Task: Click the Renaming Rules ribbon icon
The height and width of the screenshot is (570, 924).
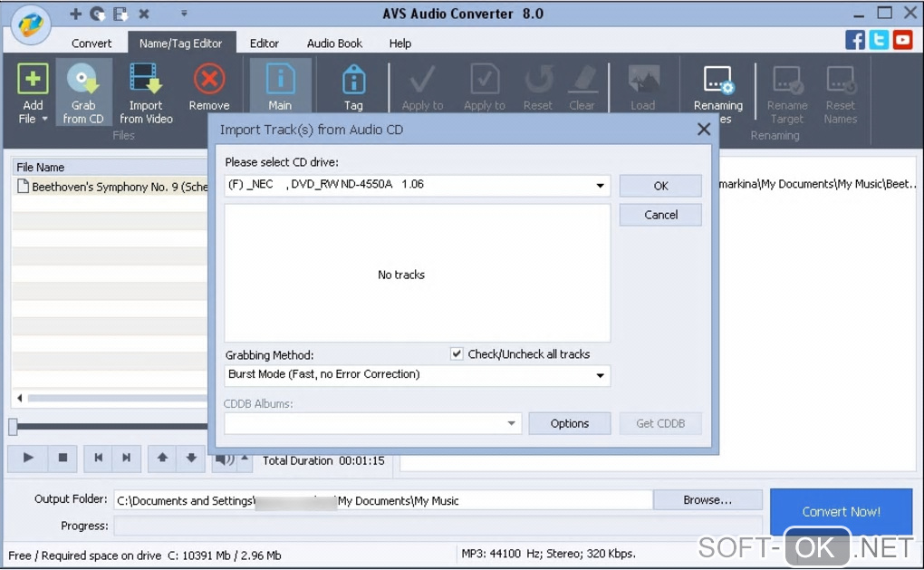Action: (x=717, y=80)
